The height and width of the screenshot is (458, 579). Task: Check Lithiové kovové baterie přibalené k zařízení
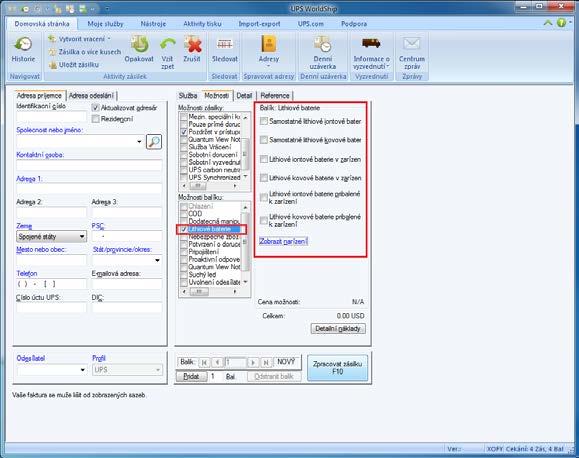(264, 221)
